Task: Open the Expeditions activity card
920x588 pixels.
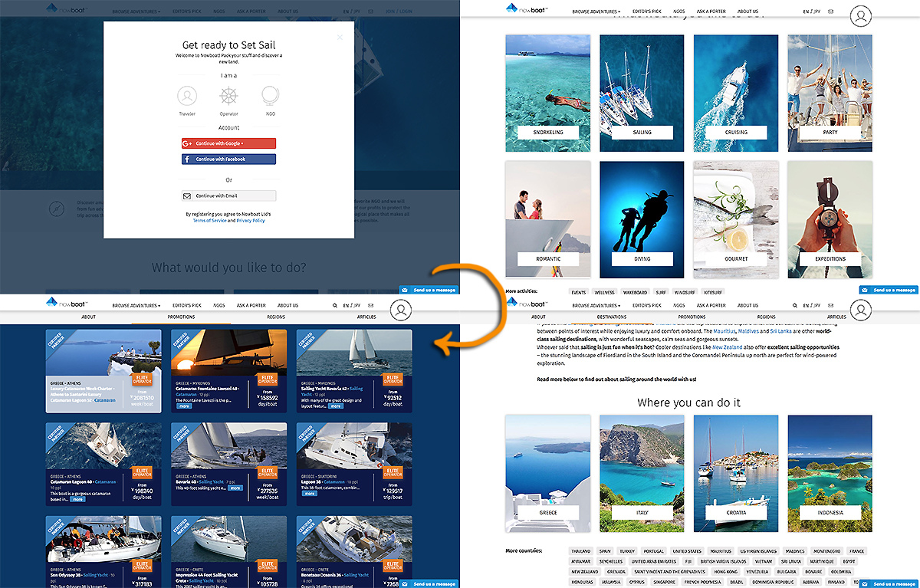Action: point(830,219)
